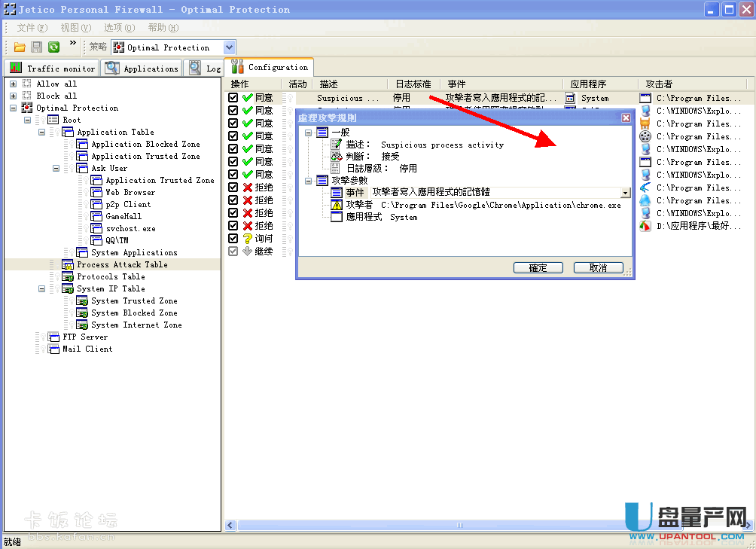Viewport: 756px width, 549px height.
Task: Click the film reel attacker icon
Action: pos(645,136)
